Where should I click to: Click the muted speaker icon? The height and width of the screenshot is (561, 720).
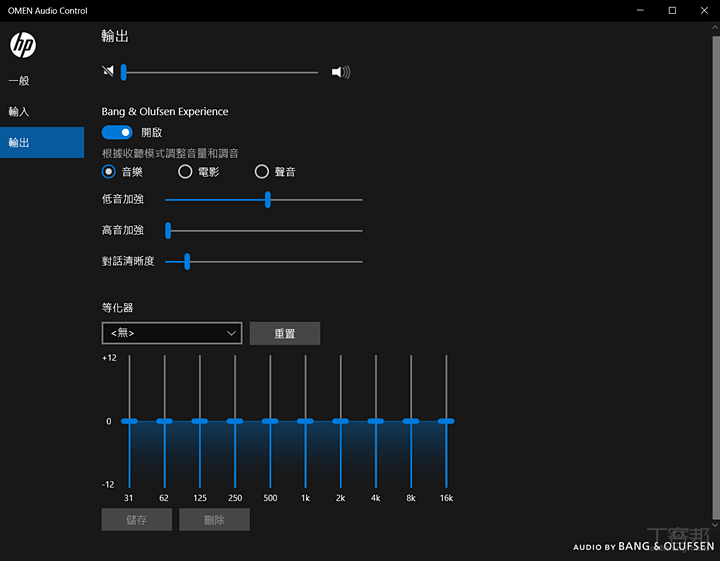pos(108,72)
